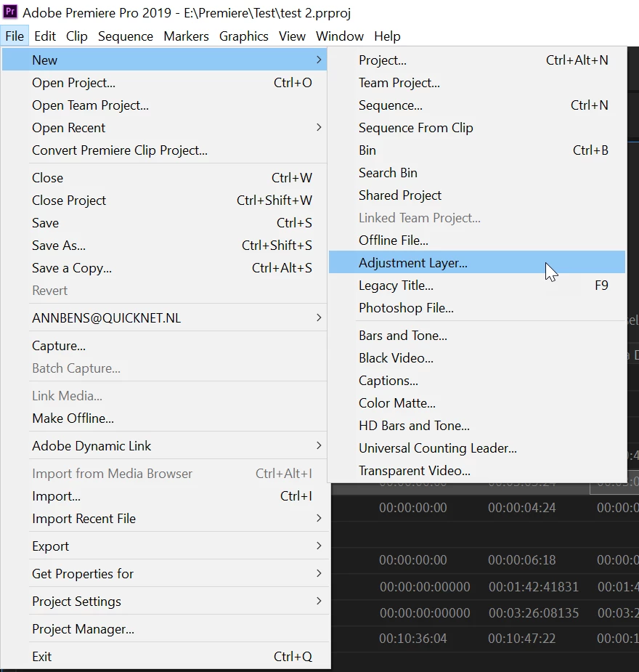This screenshot has height=672, width=639.
Task: Open Project Manager
Action: click(x=164, y=628)
